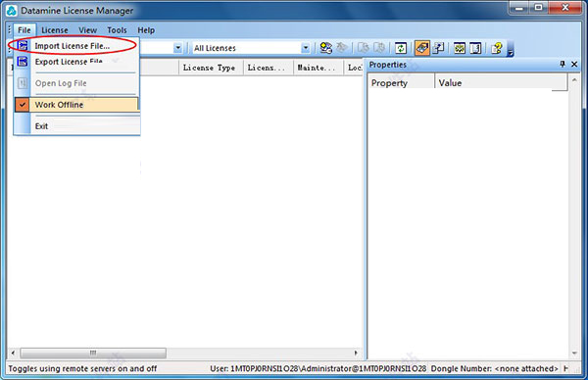Pin the Properties panel with the pushpin icon

point(563,64)
